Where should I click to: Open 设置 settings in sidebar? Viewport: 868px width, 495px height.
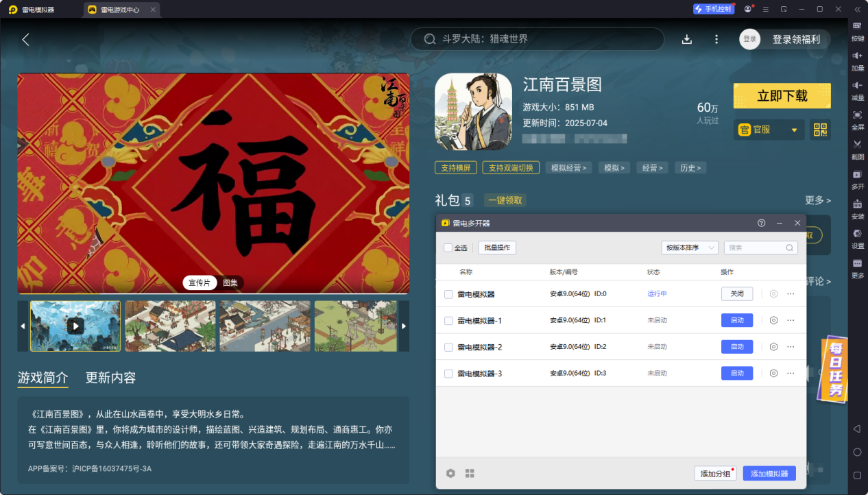click(x=858, y=237)
